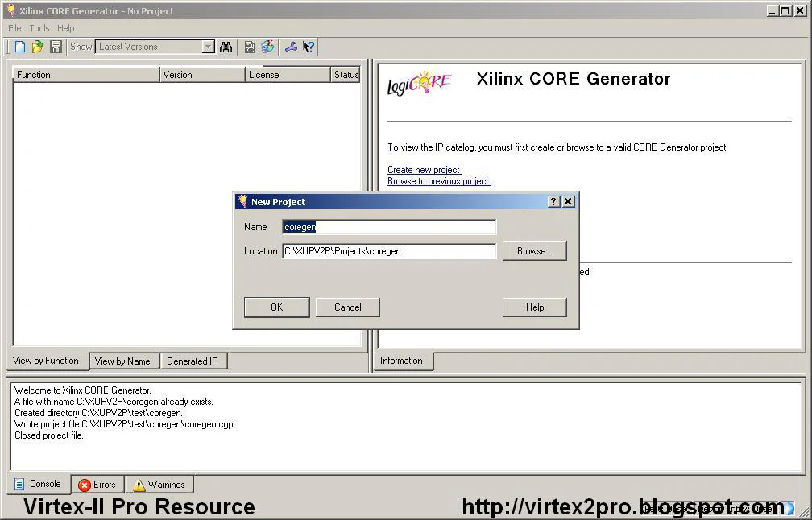Switch to the Generated IP tab
The height and width of the screenshot is (520, 812).
click(193, 361)
